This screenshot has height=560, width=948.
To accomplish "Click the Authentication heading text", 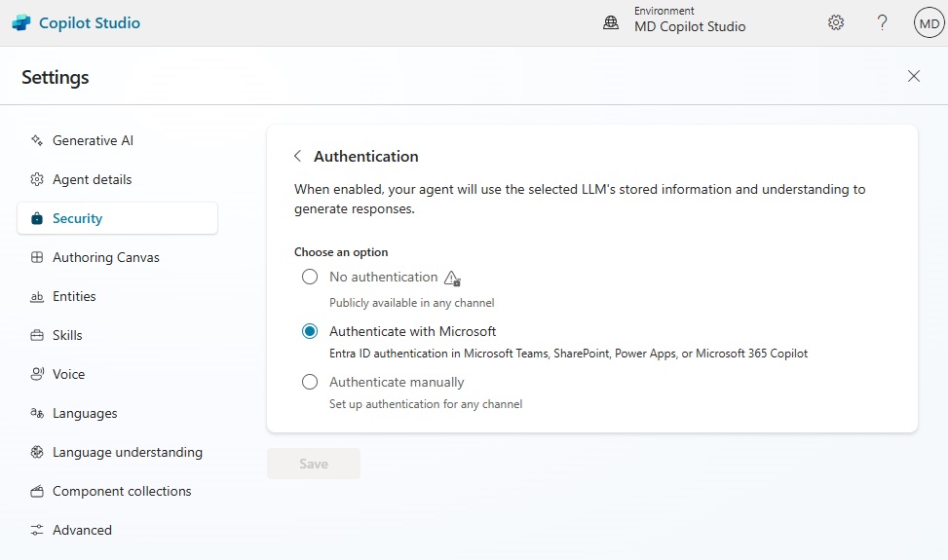I will (365, 157).
